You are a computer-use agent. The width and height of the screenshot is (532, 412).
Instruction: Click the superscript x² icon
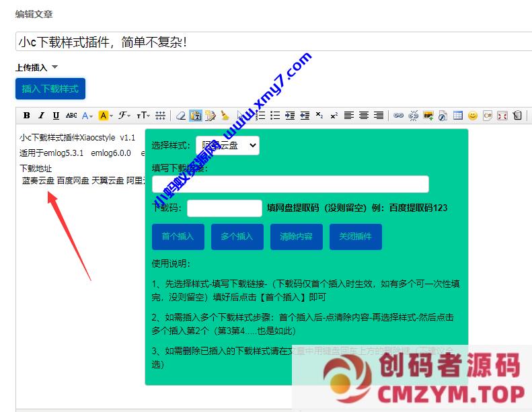pos(334,116)
